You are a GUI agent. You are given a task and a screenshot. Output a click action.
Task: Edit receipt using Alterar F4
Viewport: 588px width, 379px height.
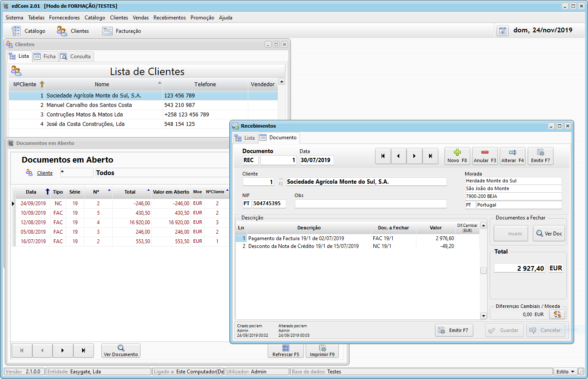513,156
